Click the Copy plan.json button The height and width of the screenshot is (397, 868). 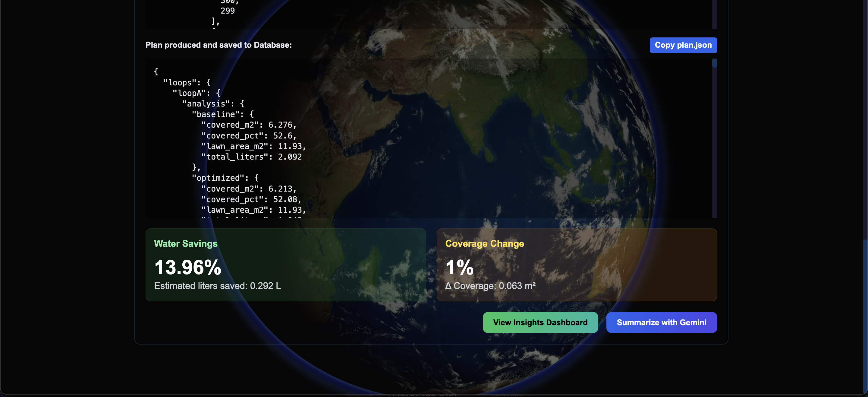[683, 45]
